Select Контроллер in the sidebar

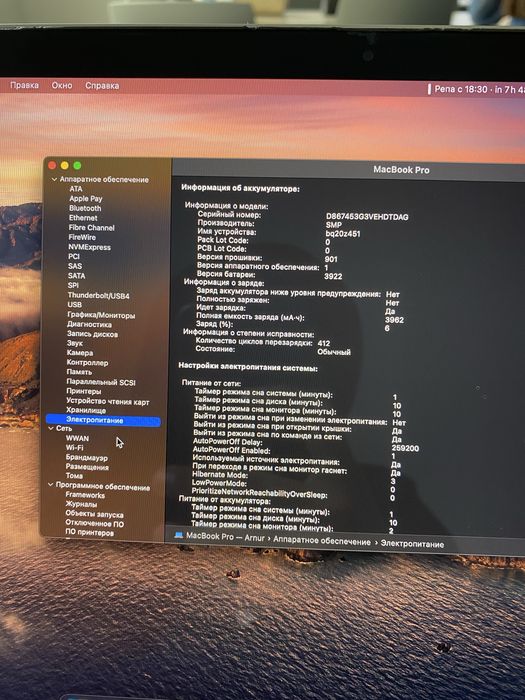pos(87,362)
